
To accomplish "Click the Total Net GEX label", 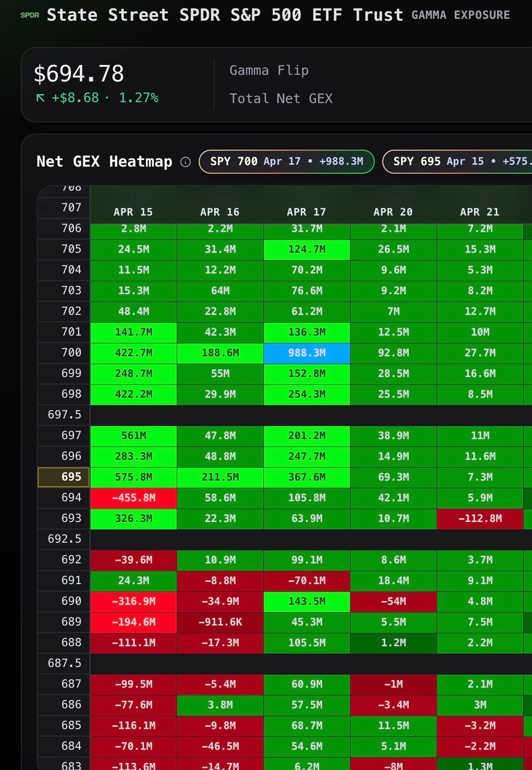I will coord(281,98).
